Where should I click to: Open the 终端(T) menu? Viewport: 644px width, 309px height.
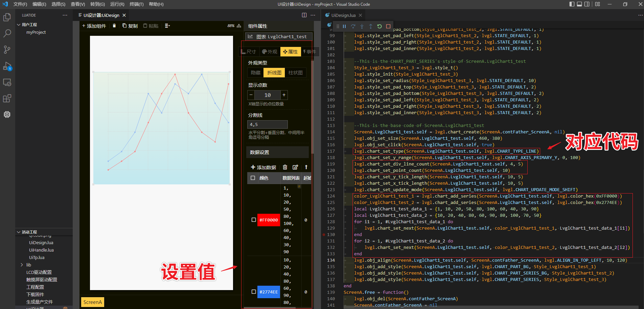[137, 4]
